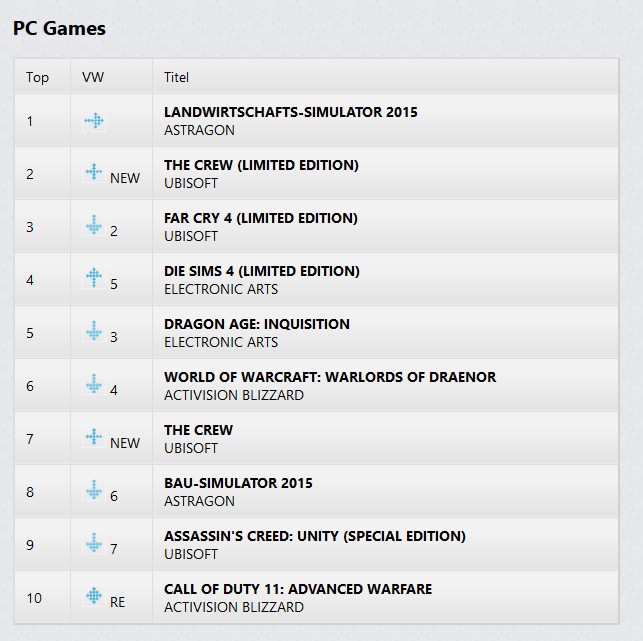The height and width of the screenshot is (641, 643).
Task: Click the trend arrow for Dragon Age: Inquisition
Action: 94,332
